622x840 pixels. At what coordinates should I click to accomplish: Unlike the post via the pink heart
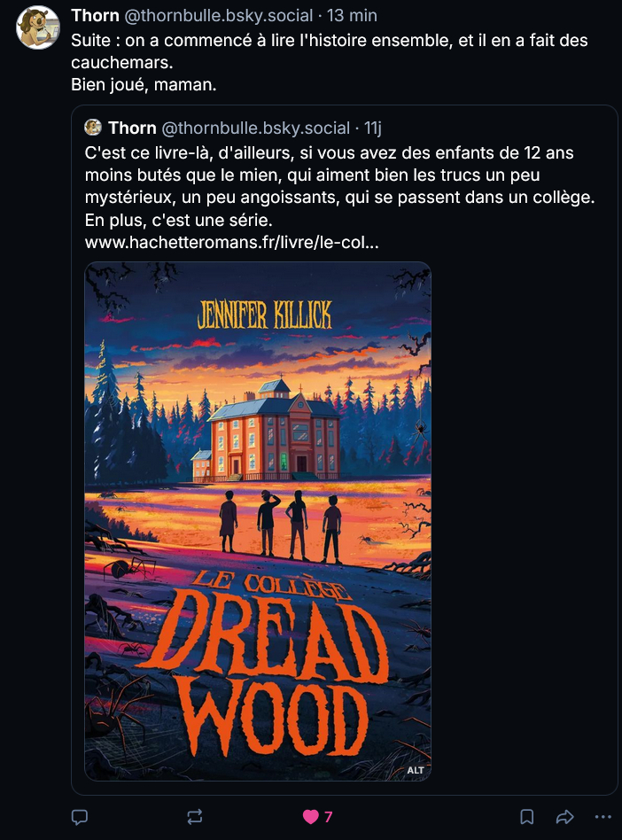point(310,817)
